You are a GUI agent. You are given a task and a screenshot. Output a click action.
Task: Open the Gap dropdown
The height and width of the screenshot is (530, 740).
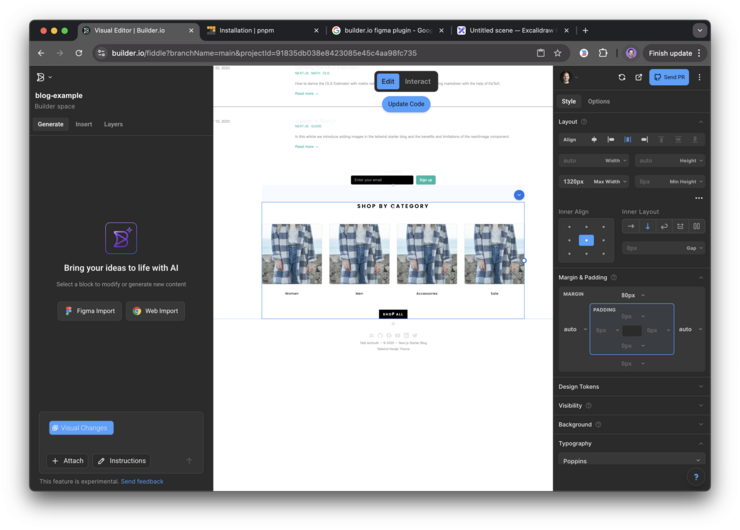click(694, 248)
